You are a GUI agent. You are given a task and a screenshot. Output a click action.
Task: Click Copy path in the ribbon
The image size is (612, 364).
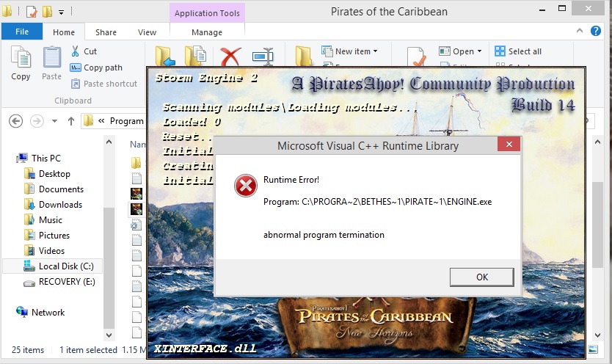click(x=96, y=68)
